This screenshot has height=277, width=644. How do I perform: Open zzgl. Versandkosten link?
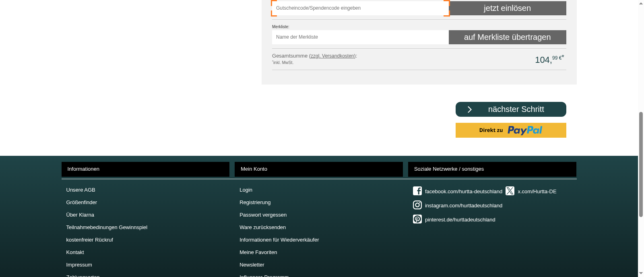(332, 56)
